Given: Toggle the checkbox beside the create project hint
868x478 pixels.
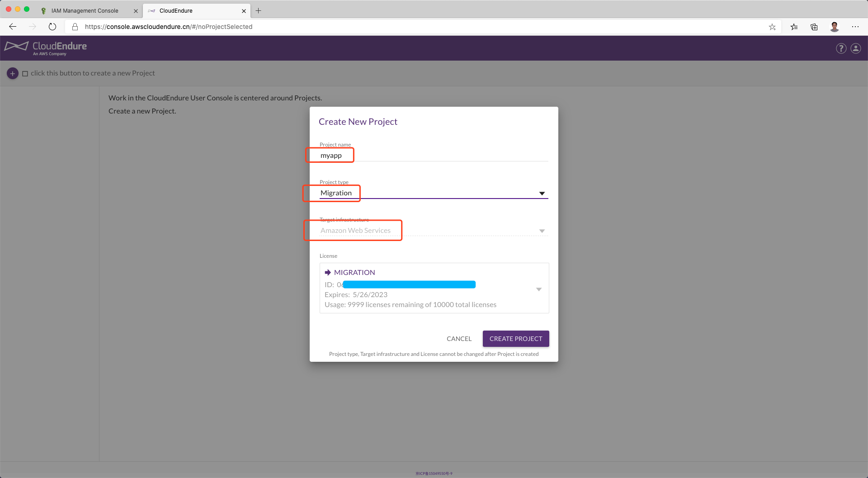Looking at the screenshot, I should coord(25,74).
